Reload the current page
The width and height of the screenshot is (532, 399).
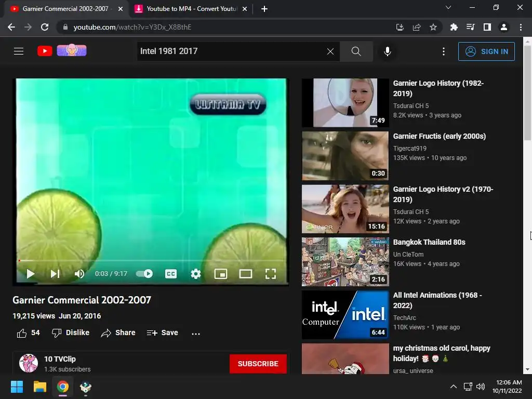point(45,27)
